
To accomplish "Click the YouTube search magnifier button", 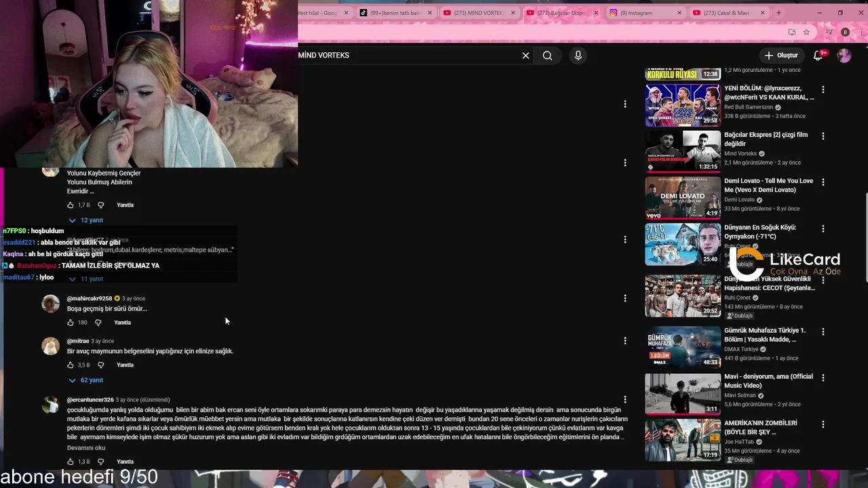I will (x=547, y=56).
